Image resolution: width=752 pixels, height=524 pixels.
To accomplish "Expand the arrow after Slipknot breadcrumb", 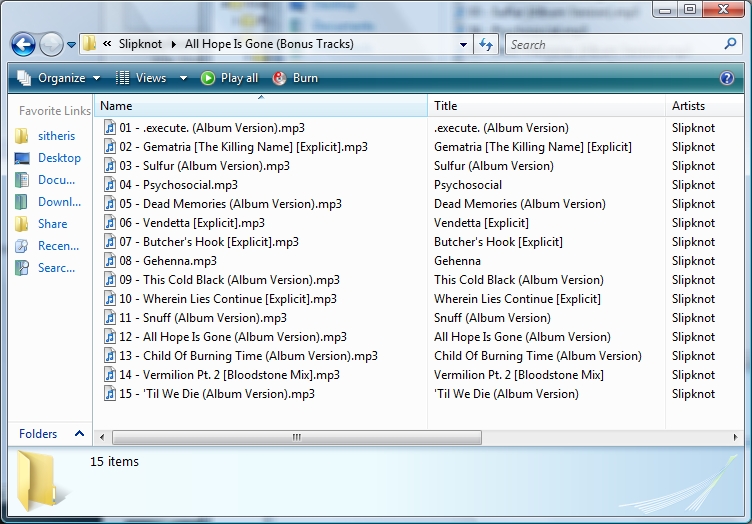I will [x=174, y=45].
